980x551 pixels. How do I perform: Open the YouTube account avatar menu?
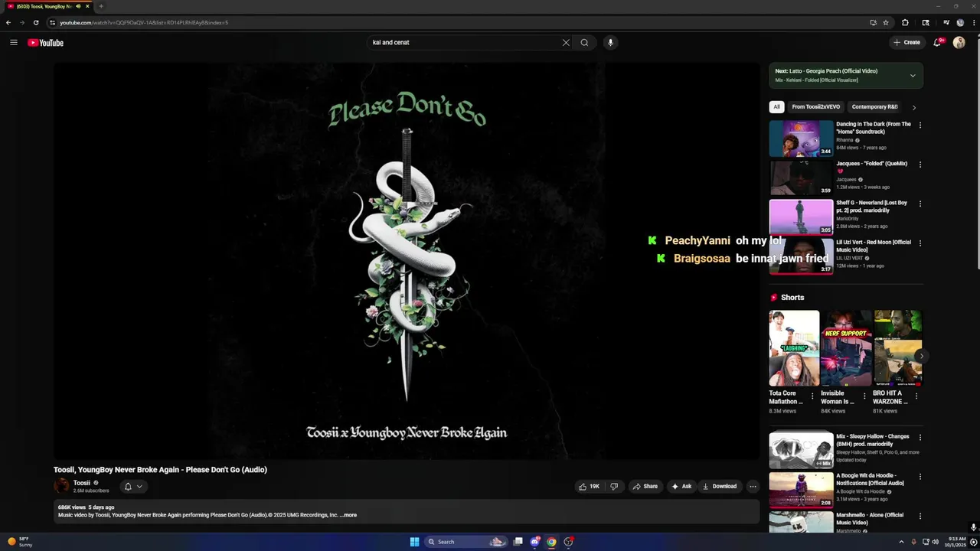click(x=959, y=43)
